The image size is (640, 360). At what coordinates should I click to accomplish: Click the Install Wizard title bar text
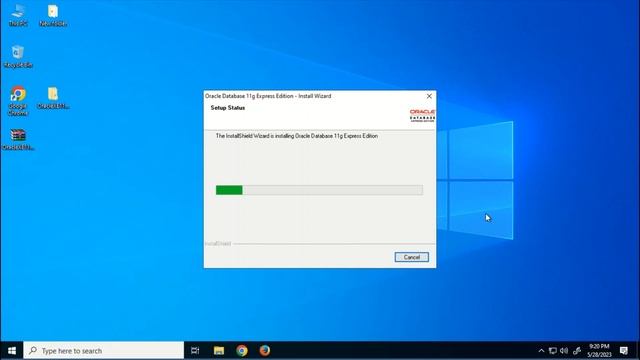click(268, 96)
